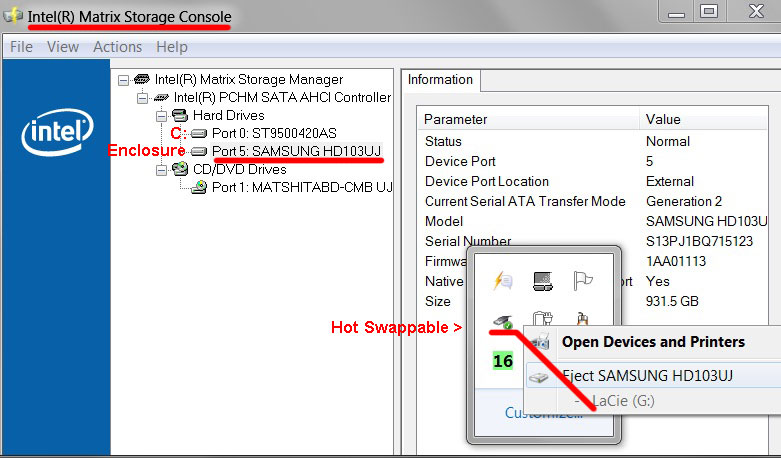Collapse the CD/DVD Drives tree node

tap(161, 171)
